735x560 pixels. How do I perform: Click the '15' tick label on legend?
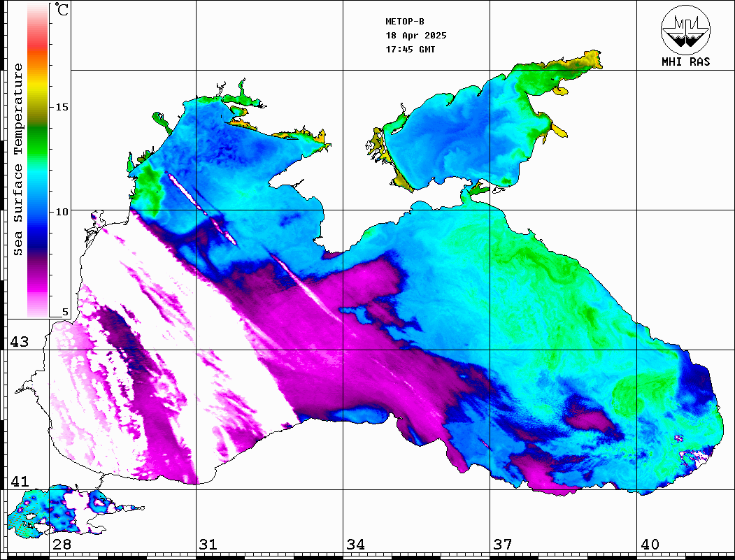pos(62,107)
